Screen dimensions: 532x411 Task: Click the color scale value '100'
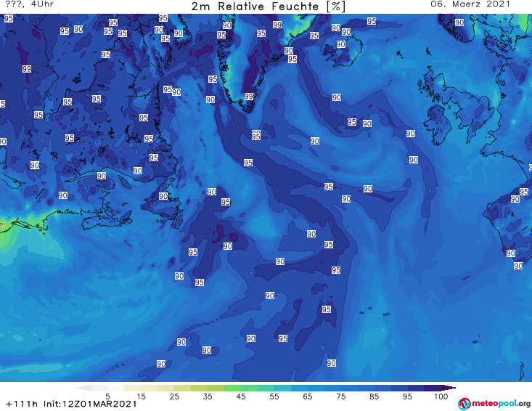[441, 396]
